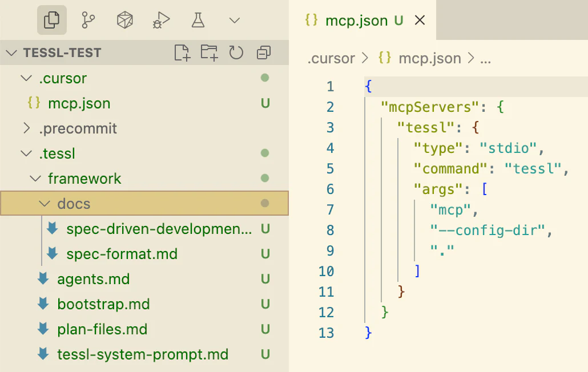Click the JSON braces icon beside mcp.json in tree
This screenshot has height=372, width=588.
pyautogui.click(x=34, y=102)
